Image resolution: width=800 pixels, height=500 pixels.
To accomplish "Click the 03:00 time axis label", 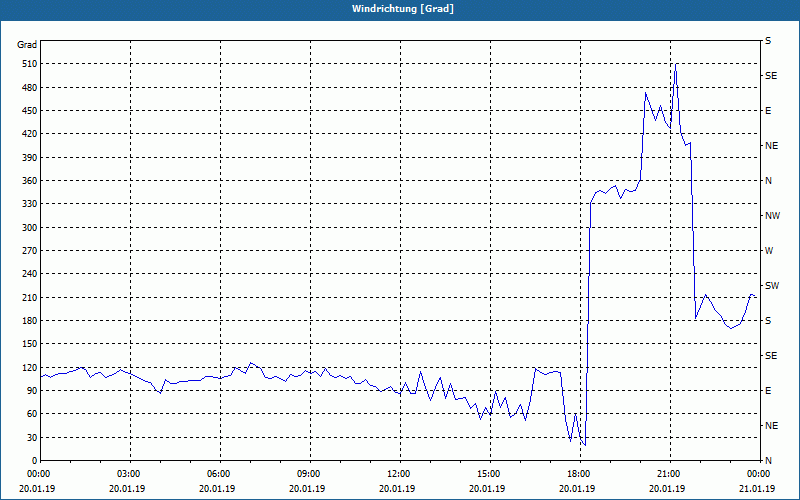I will (130, 474).
